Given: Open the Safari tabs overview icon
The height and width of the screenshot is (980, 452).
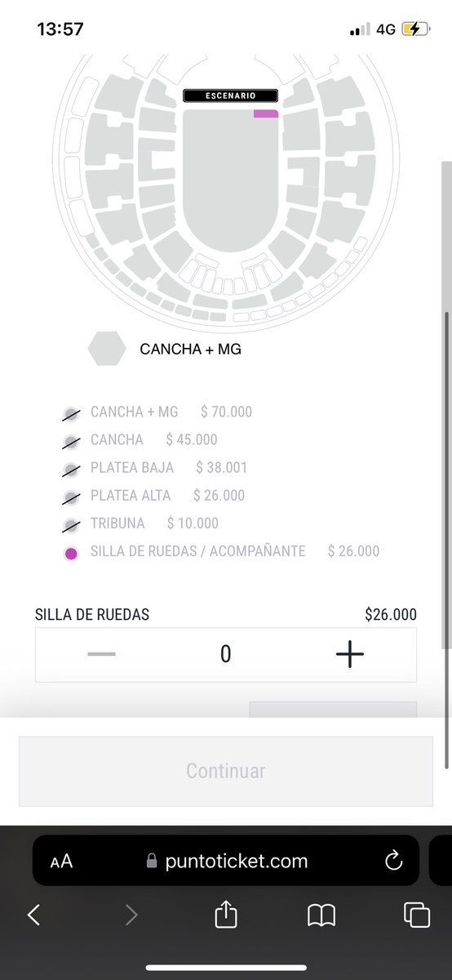Looking at the screenshot, I should coord(416,915).
